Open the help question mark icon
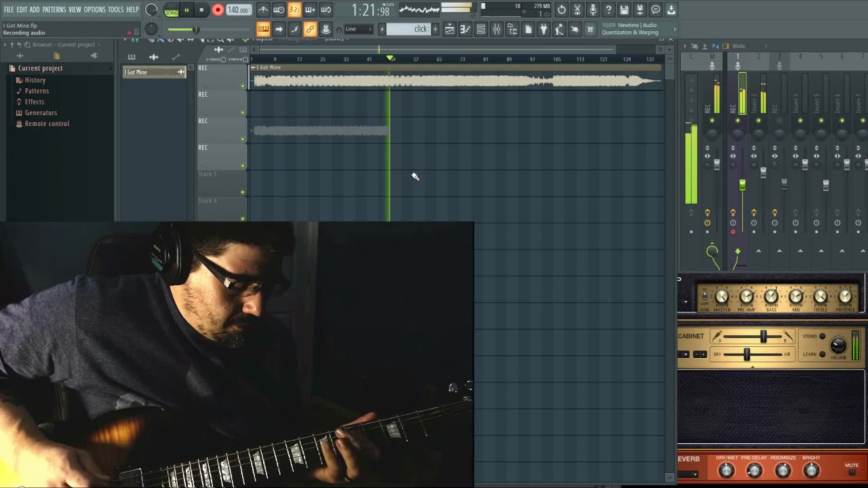868x488 pixels. click(x=608, y=9)
